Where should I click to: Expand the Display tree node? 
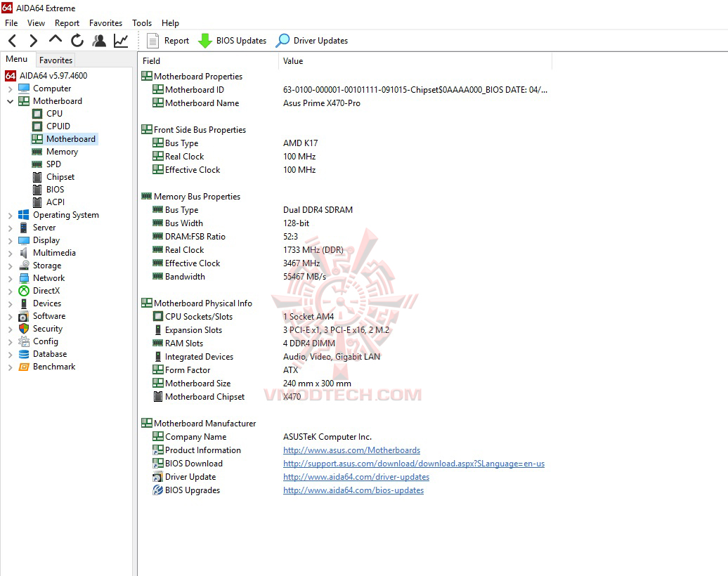click(11, 240)
